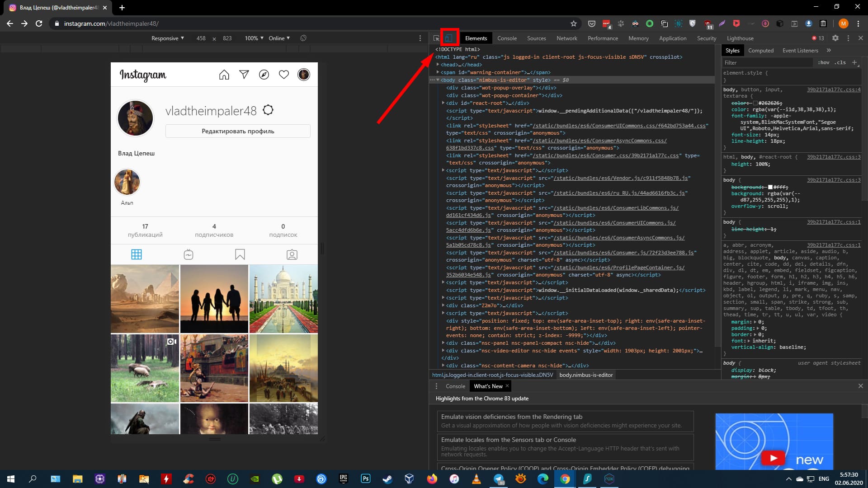Open Instagram activity heart icon
Viewport: 868px width, 488px height.
[284, 75]
